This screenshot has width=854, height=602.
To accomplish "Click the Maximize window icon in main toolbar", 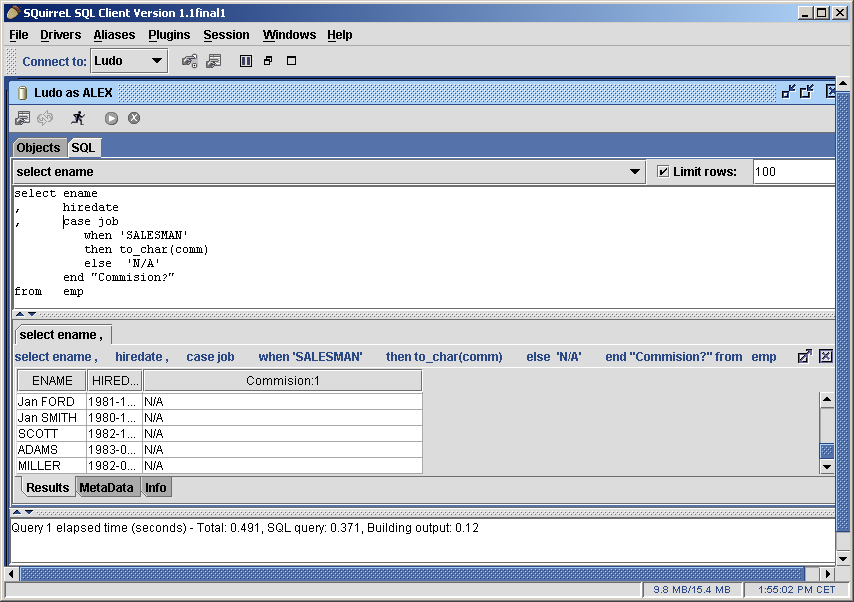I will tap(292, 61).
